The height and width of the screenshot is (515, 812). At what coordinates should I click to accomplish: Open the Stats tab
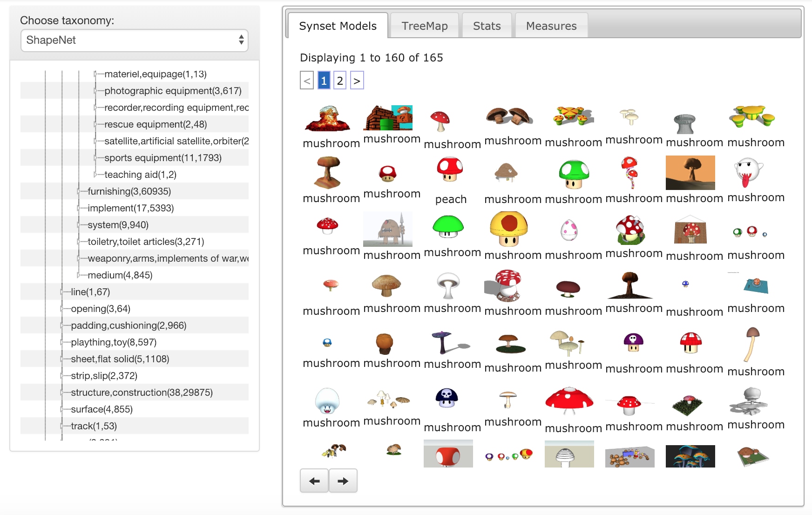pyautogui.click(x=487, y=26)
